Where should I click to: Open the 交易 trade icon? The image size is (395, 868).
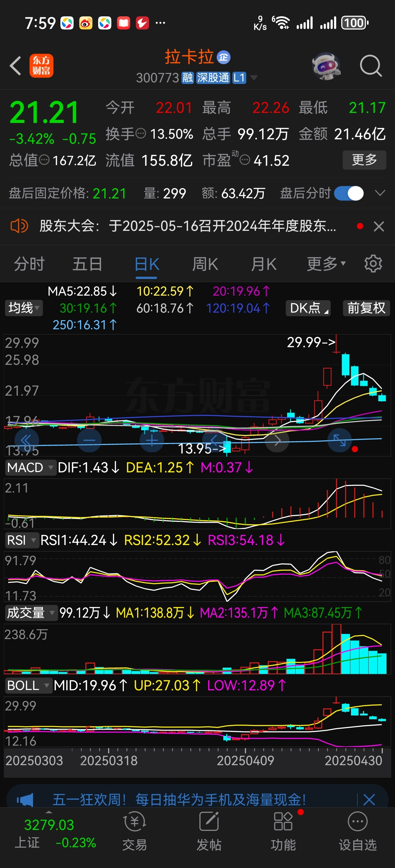(x=135, y=831)
